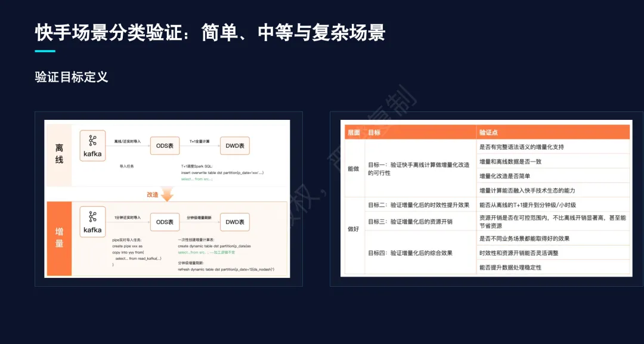This screenshot has width=644, height=344.
Task: Click 增量计算能否融入快手技术生态的能力 cell
Action: pyautogui.click(x=553, y=190)
